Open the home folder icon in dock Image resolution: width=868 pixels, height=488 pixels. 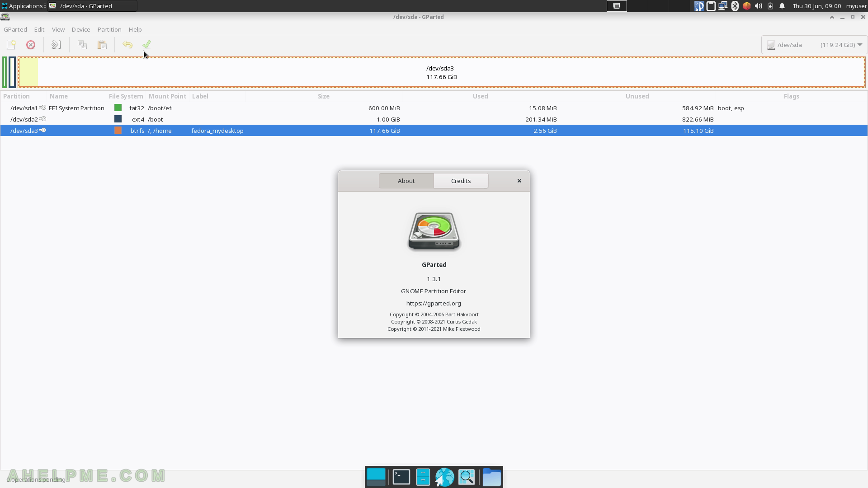(x=491, y=477)
